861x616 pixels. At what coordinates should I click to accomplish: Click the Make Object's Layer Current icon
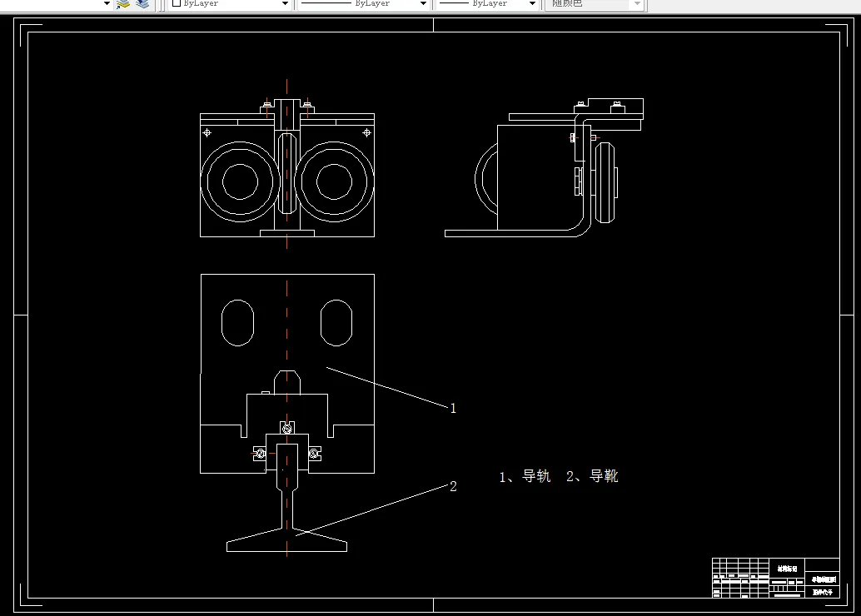(x=123, y=5)
